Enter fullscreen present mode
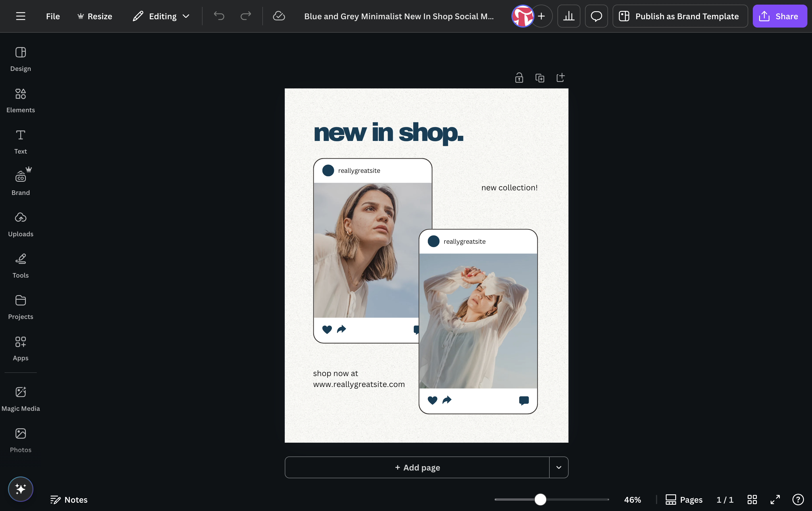The width and height of the screenshot is (812, 511). click(x=775, y=500)
